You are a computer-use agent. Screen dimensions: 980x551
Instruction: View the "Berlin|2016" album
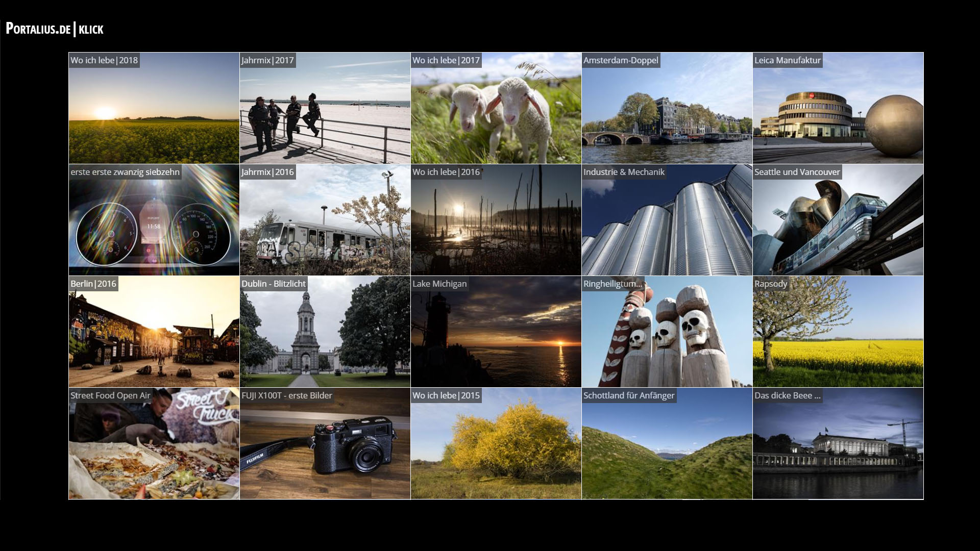[153, 332]
